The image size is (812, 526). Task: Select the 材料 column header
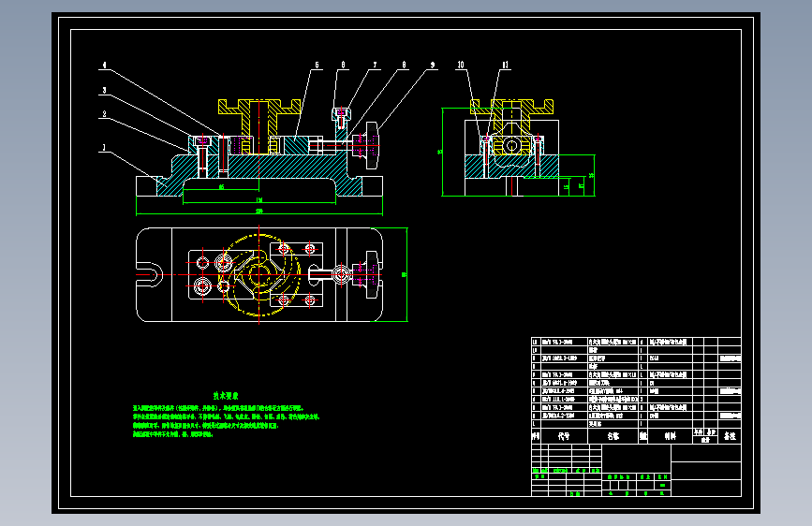click(670, 436)
